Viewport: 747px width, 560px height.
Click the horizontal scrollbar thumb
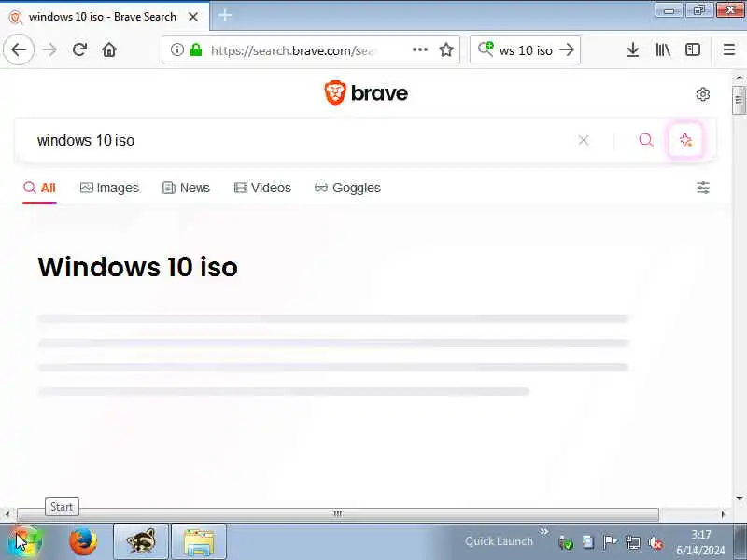[x=338, y=514]
